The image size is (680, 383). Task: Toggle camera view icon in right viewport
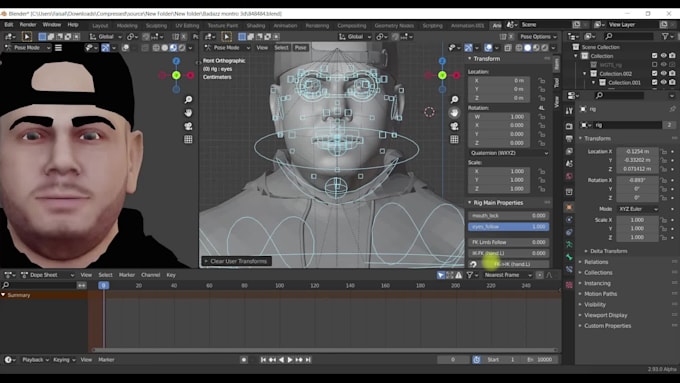click(x=454, y=126)
